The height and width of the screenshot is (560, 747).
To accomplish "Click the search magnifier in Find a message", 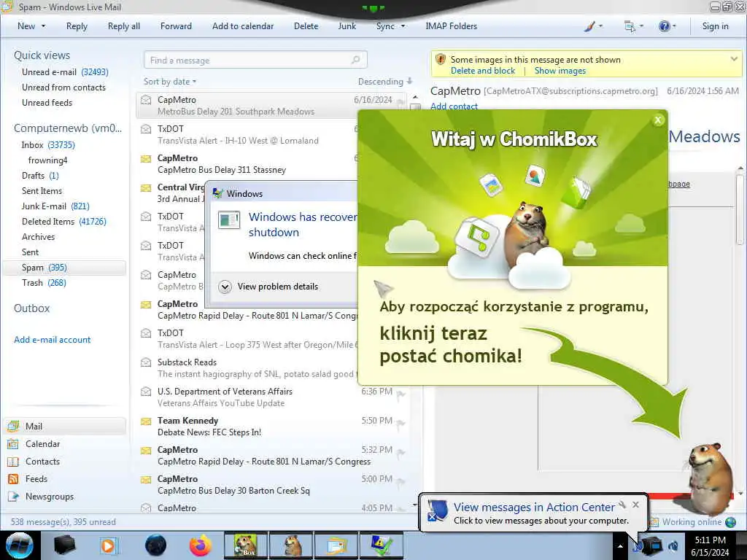I will 355,60.
